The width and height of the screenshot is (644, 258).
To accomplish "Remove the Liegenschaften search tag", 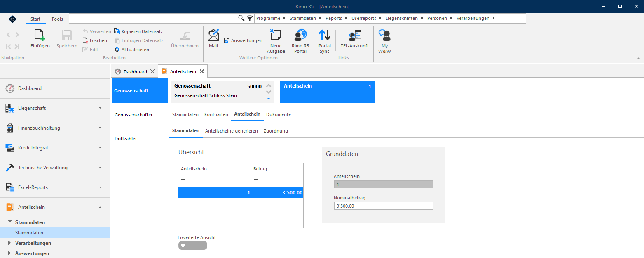I will (422, 18).
